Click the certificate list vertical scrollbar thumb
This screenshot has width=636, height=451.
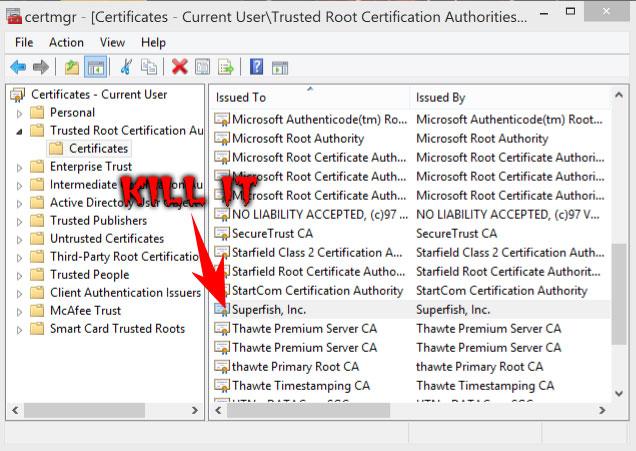tap(619, 294)
